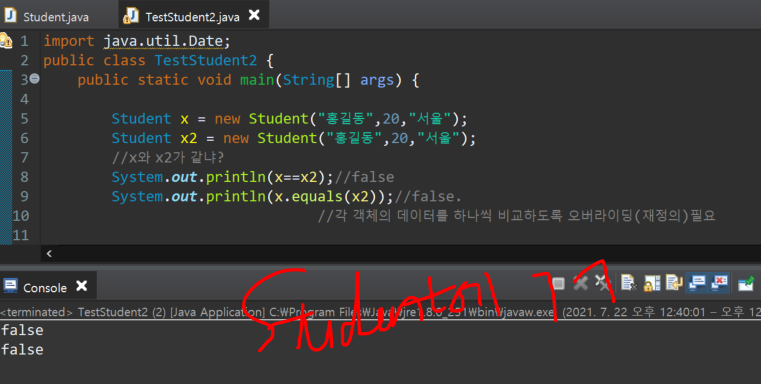Click the TestStudent2 class name on line 2
This screenshot has height=384, width=761.
coord(206,61)
